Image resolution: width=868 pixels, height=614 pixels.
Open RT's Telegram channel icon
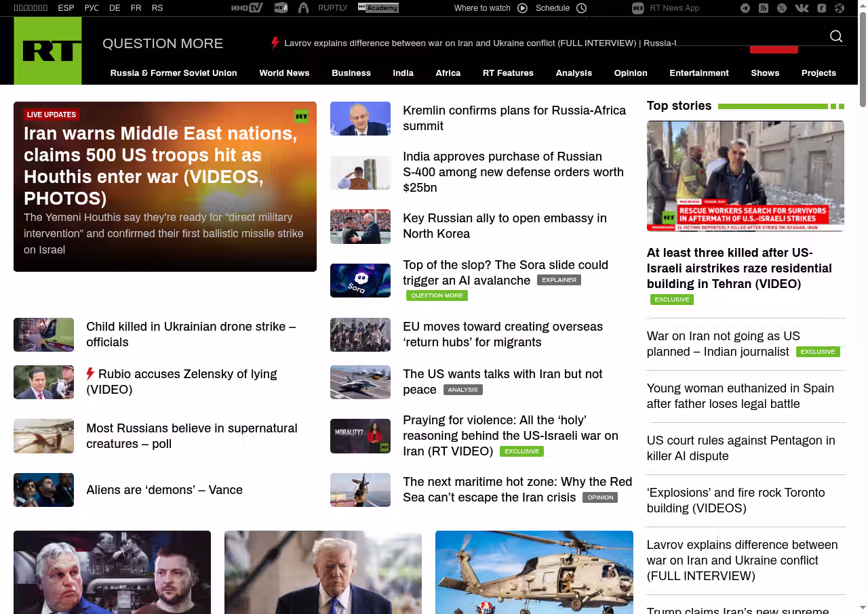coord(745,8)
